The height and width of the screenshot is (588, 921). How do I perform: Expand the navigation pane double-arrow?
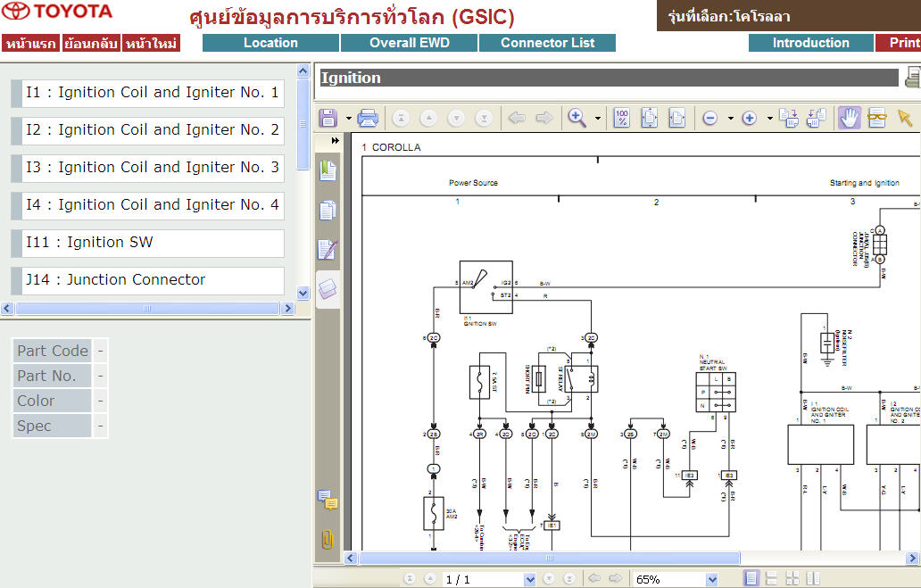tap(335, 140)
